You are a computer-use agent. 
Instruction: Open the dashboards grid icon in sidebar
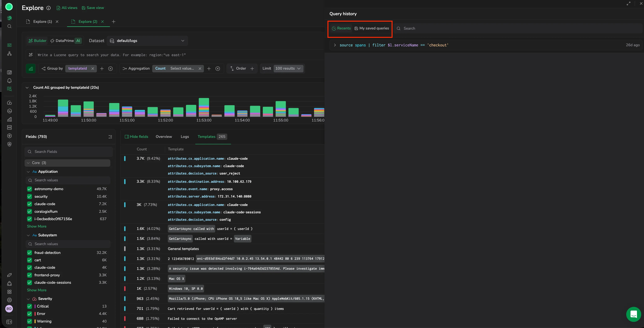[x=9, y=72]
